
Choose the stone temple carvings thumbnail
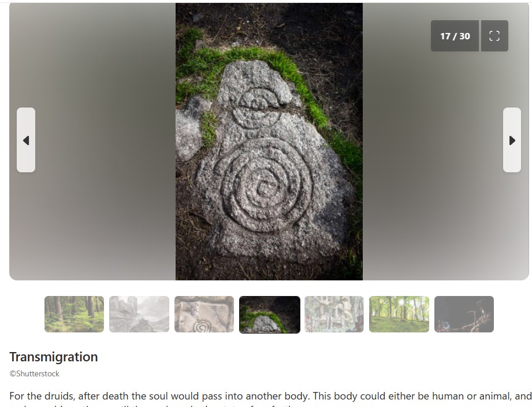click(334, 314)
